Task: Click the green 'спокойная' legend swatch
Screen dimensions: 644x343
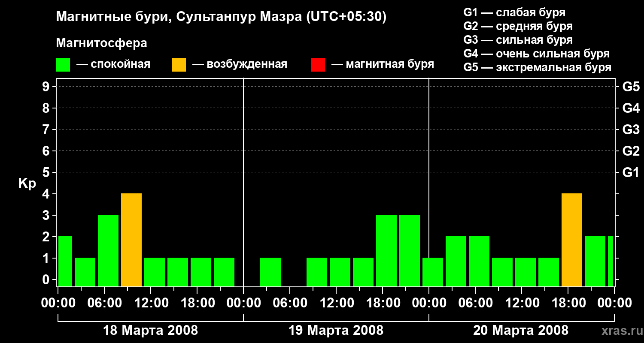Action: (63, 65)
